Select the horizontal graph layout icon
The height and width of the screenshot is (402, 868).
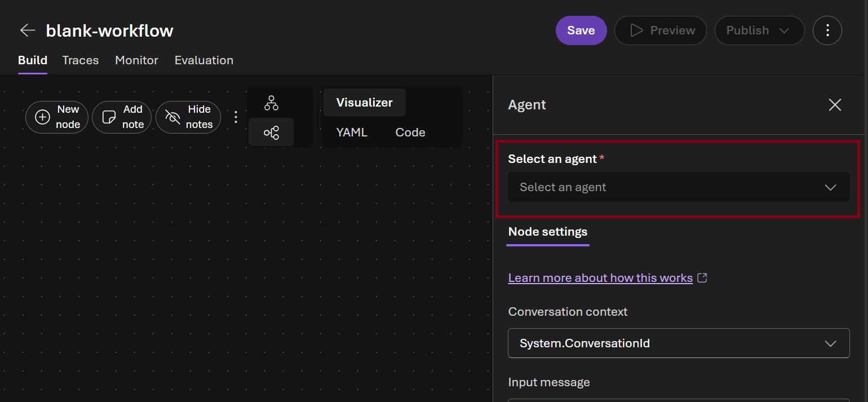click(x=271, y=132)
